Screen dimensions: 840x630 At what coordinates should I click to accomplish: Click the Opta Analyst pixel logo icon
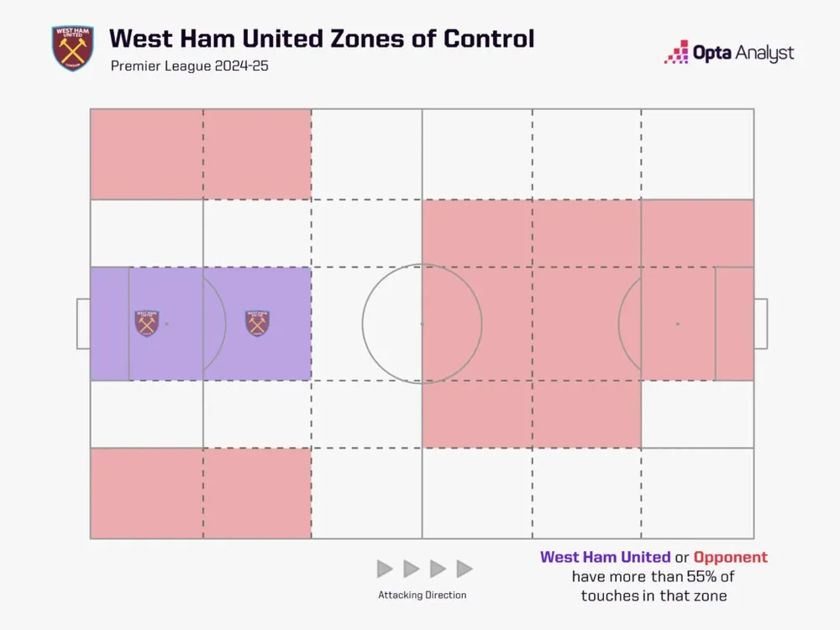(x=676, y=53)
